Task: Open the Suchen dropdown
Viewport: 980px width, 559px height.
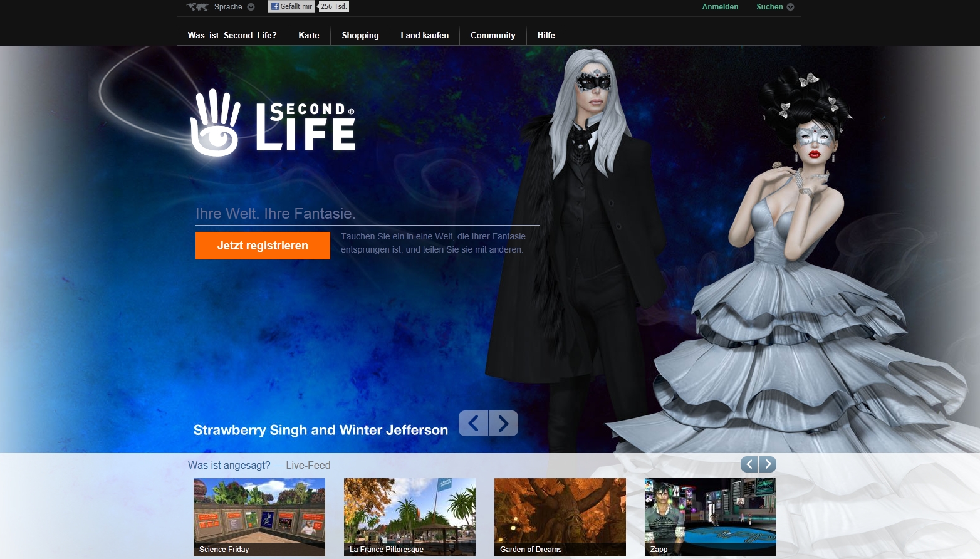Action: tap(769, 6)
